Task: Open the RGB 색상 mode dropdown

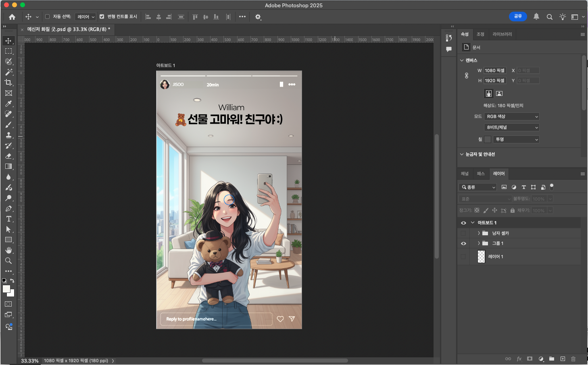Action: [x=512, y=116]
